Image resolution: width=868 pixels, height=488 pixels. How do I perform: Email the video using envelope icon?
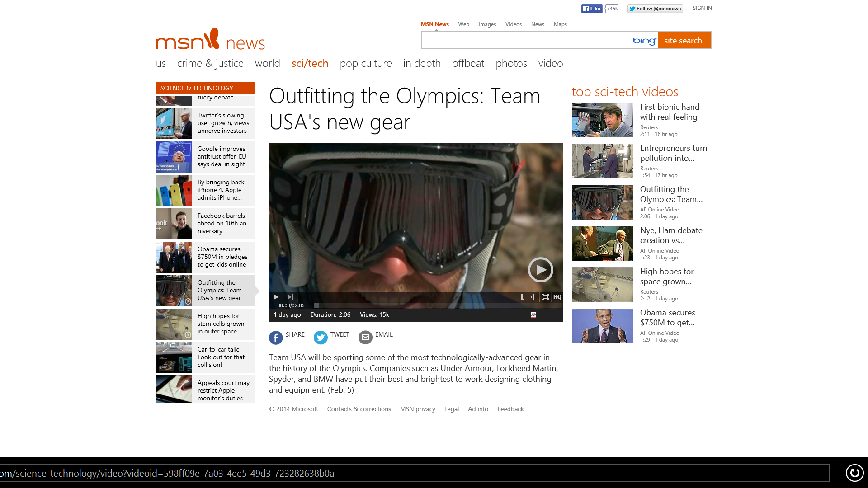[365, 337]
